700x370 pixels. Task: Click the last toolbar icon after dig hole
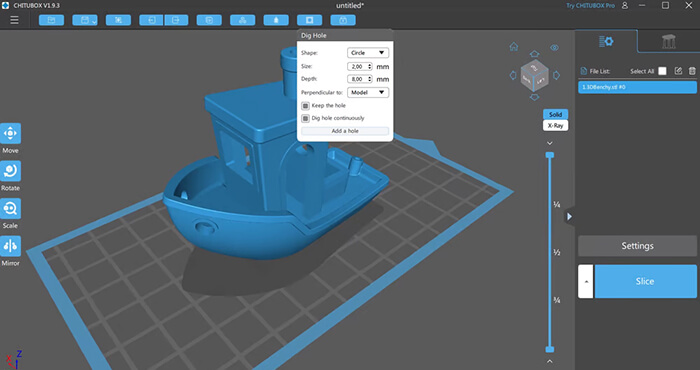(x=343, y=20)
